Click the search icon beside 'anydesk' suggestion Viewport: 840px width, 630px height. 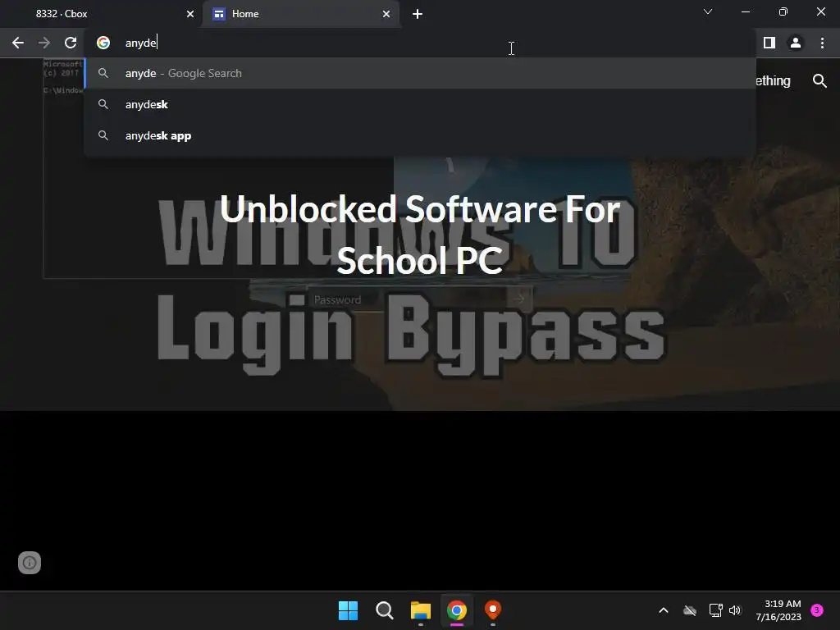pyautogui.click(x=103, y=104)
